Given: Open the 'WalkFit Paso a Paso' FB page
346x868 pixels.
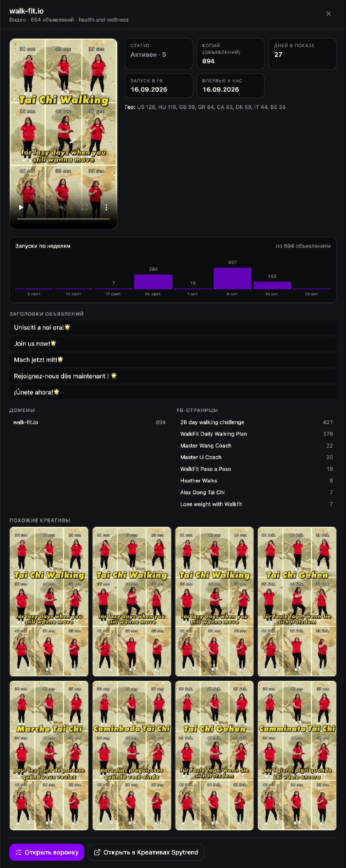Looking at the screenshot, I should pyautogui.click(x=256, y=469).
